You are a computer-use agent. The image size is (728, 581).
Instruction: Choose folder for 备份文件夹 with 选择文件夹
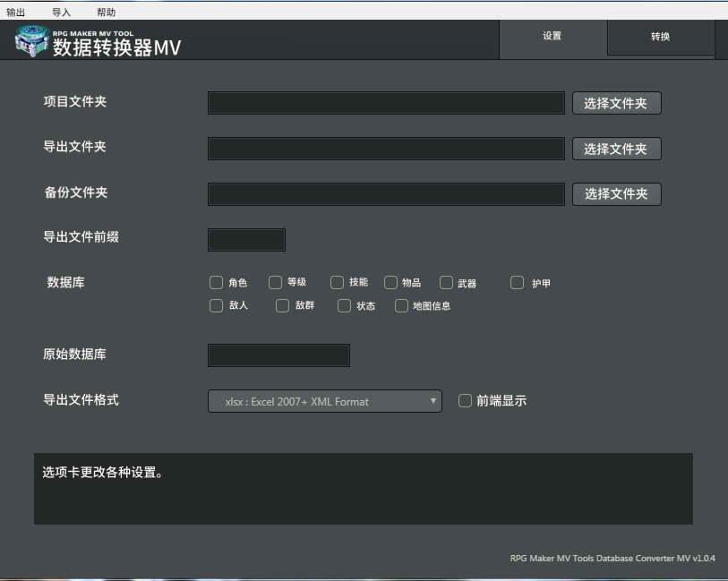(x=617, y=194)
